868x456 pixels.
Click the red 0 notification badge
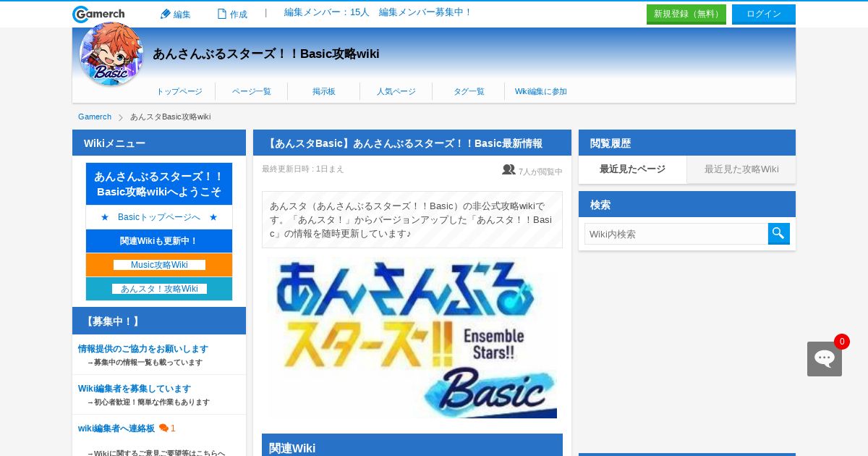click(842, 342)
